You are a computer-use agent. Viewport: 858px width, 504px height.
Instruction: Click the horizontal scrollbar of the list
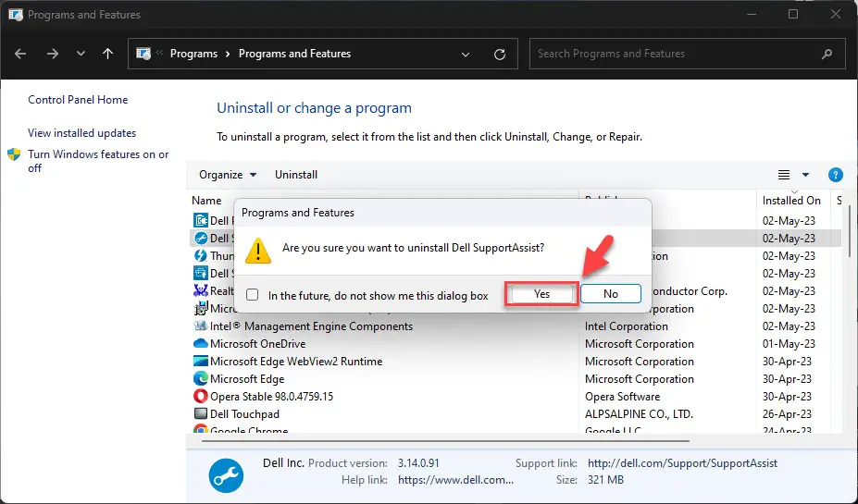point(445,440)
